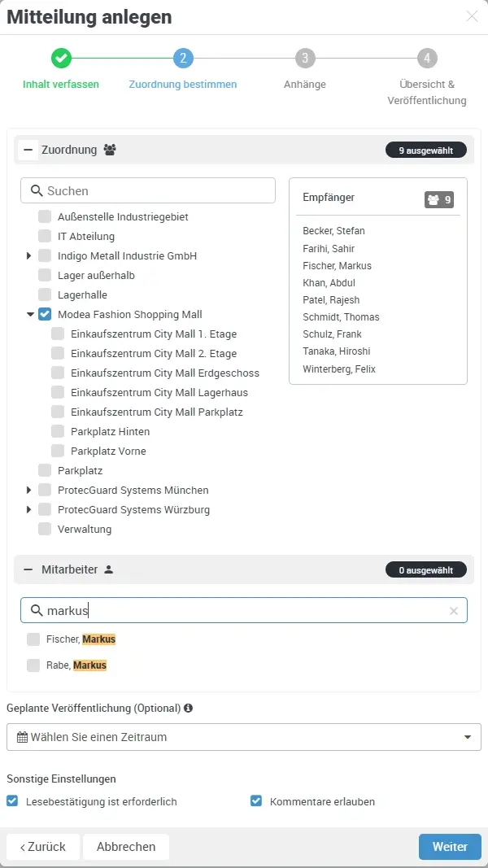The height and width of the screenshot is (868, 488).
Task: Click the Weiter button
Action: pyautogui.click(x=450, y=846)
